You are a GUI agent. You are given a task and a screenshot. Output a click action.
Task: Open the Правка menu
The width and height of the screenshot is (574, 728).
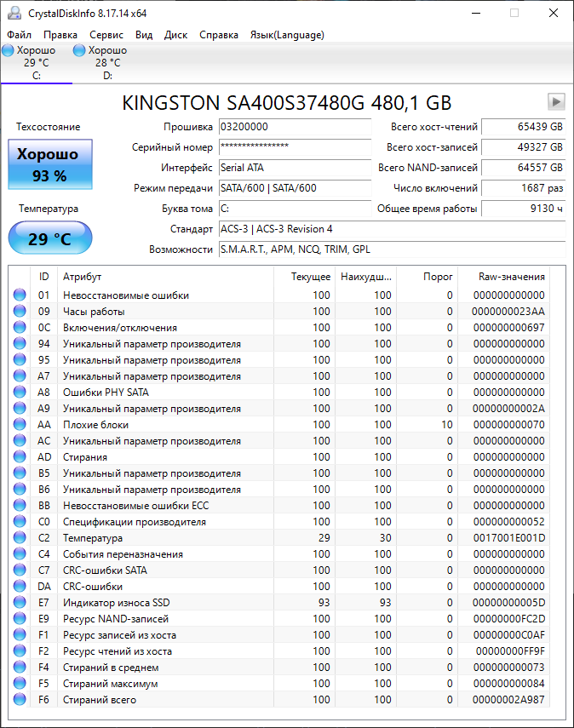tap(60, 35)
